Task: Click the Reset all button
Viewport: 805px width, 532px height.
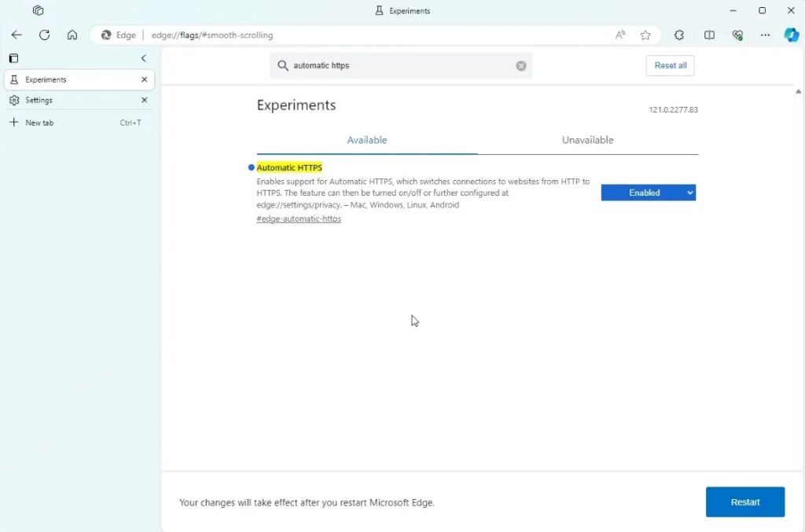Action: click(670, 66)
